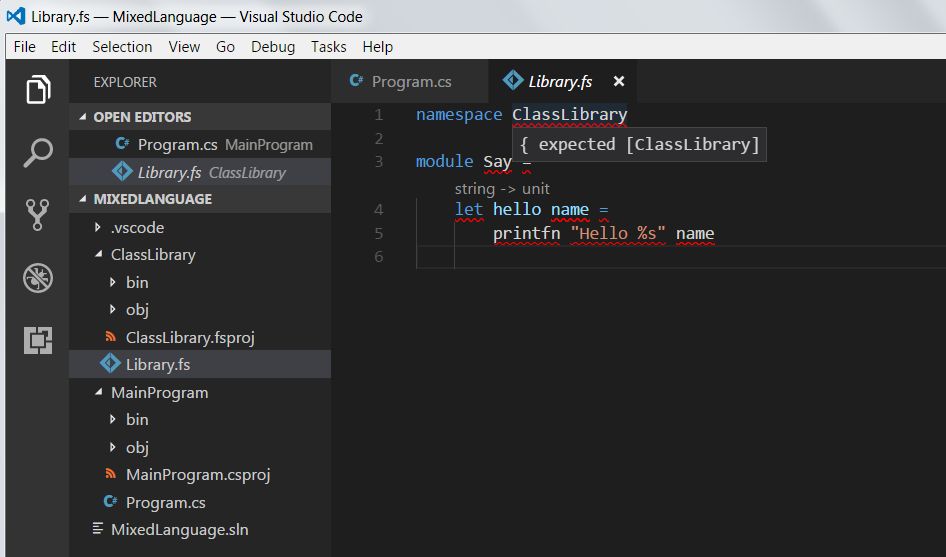
Task: Click the orange project icon for ClassLibrary.fsproj
Action: click(x=110, y=336)
